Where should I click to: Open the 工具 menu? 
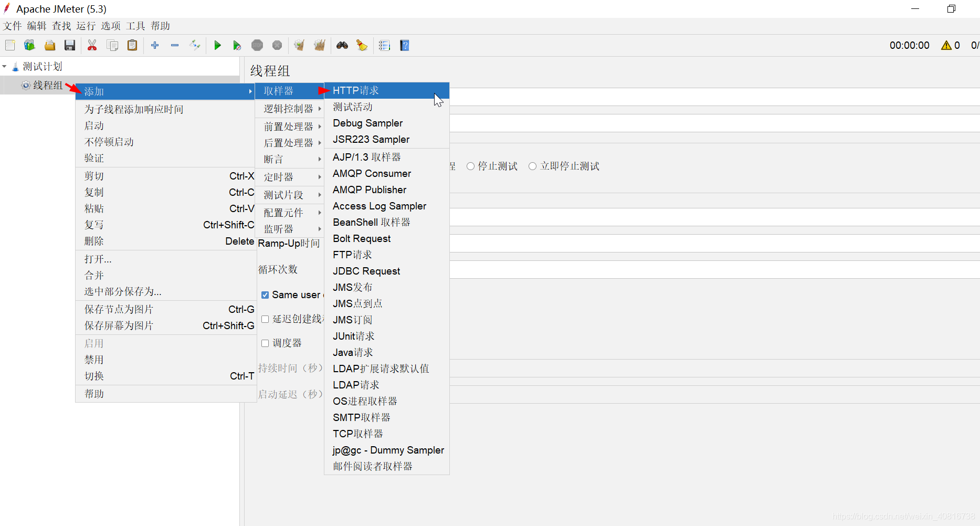click(135, 26)
